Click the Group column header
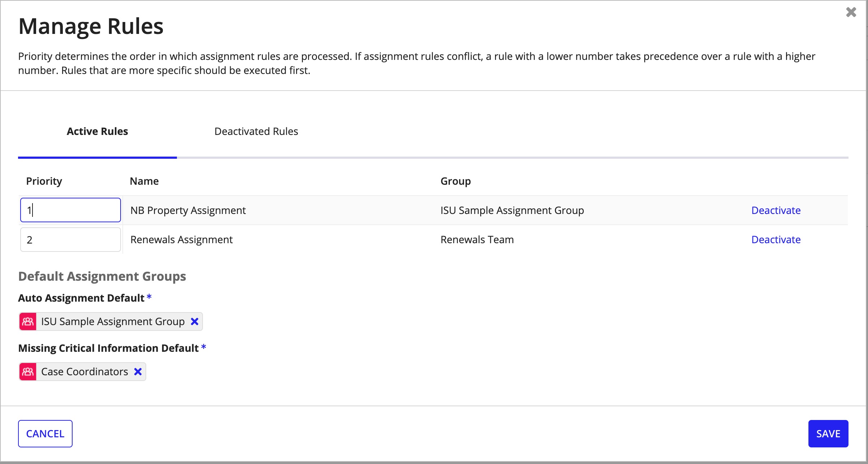The height and width of the screenshot is (464, 868). click(x=456, y=181)
